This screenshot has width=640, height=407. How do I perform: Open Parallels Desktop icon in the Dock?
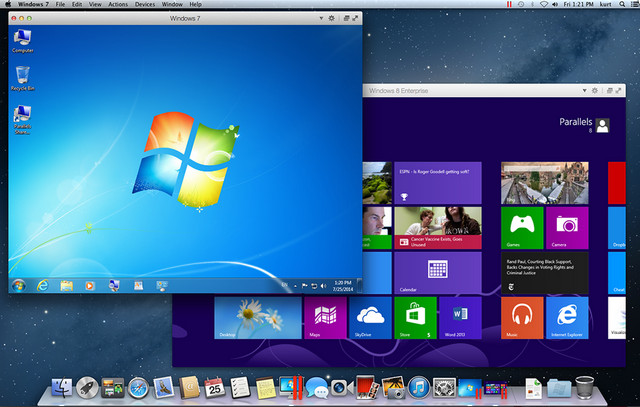pos(291,387)
